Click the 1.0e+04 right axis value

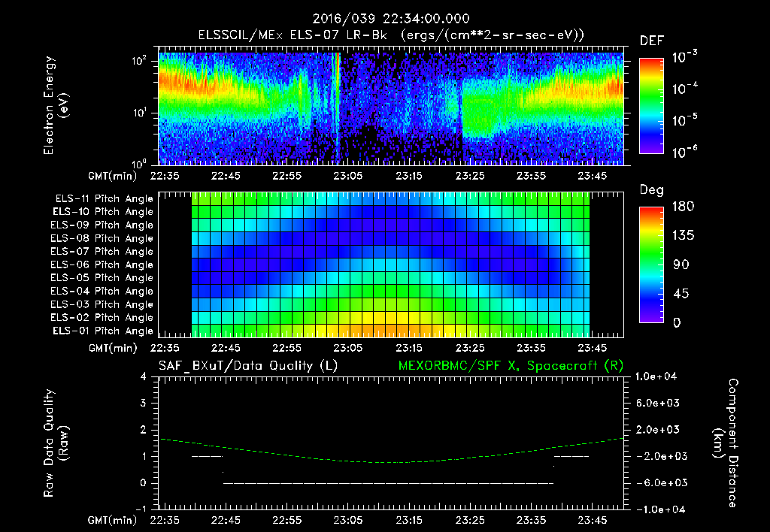click(x=656, y=376)
